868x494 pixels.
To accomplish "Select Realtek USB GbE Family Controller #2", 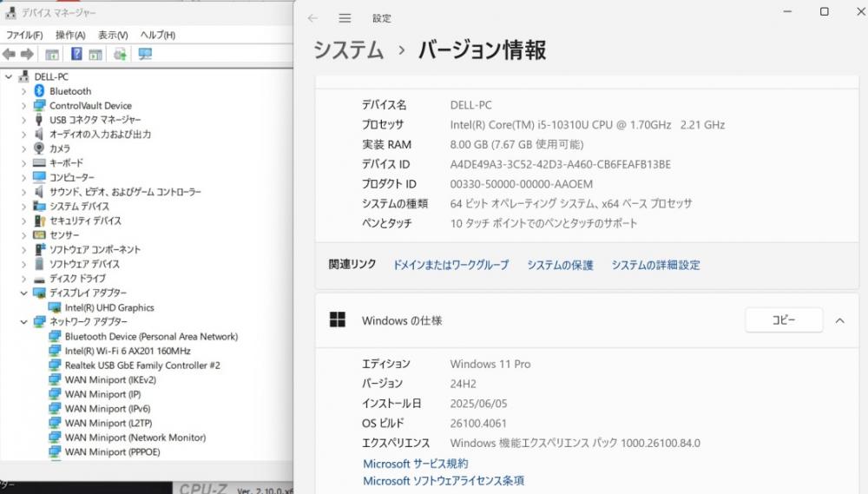I will pos(142,365).
